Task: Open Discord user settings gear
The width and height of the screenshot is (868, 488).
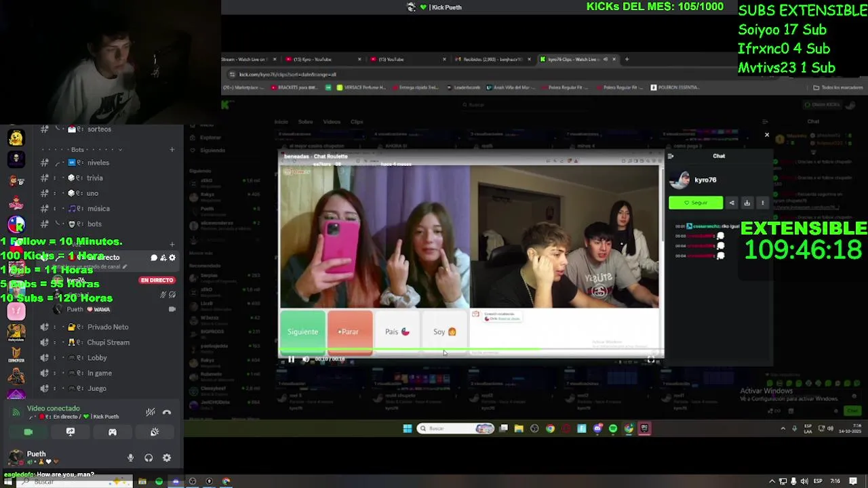Action: pos(167,458)
